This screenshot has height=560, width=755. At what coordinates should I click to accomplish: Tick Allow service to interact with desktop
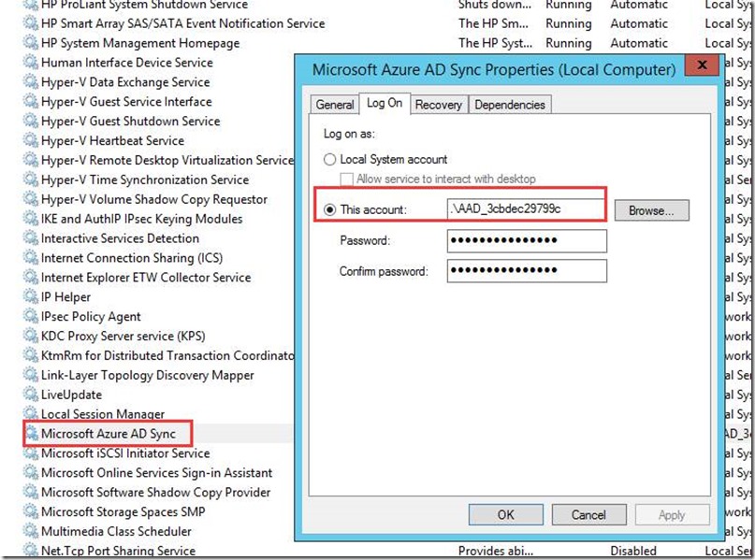[x=346, y=179]
